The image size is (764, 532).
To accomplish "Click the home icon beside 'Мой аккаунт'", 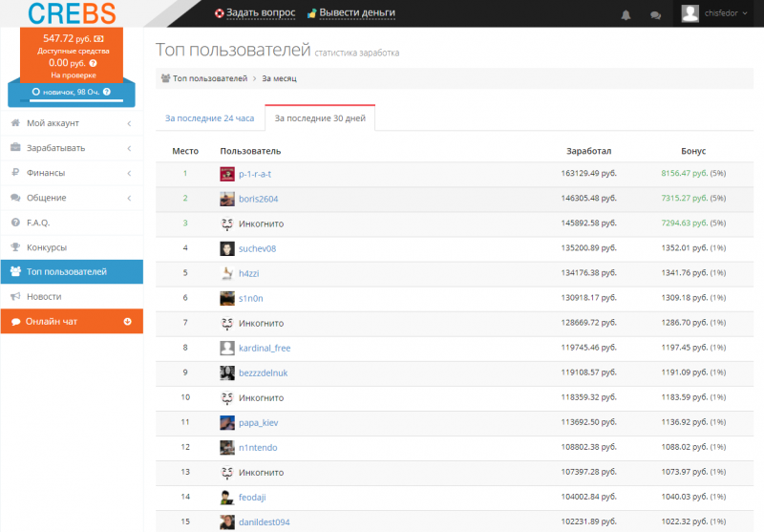I will [x=15, y=123].
